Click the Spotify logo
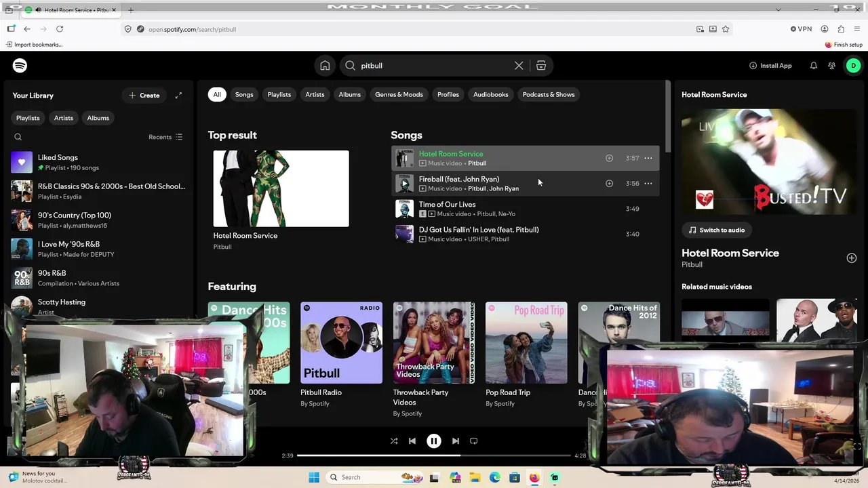 [20, 66]
